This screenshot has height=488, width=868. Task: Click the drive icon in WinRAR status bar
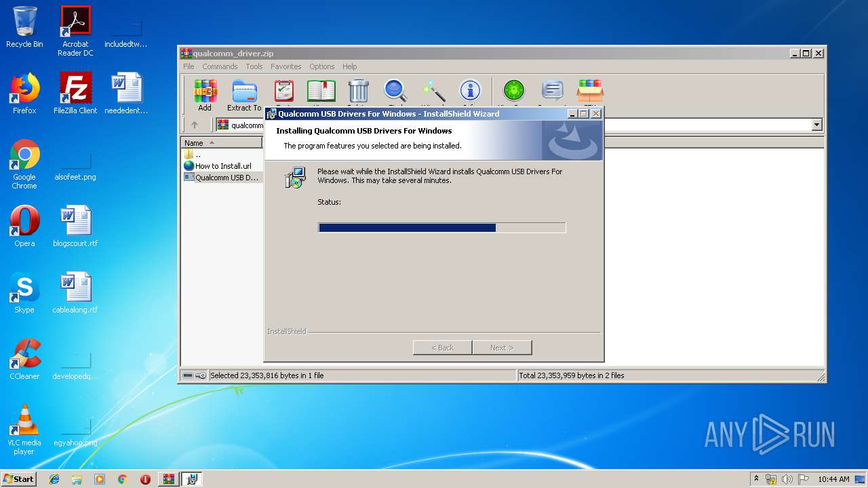tap(188, 375)
